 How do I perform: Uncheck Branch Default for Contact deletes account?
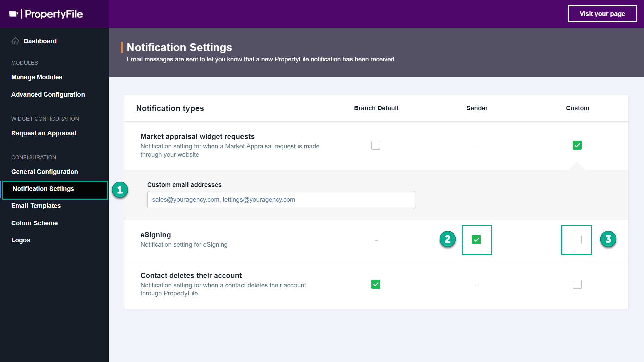(376, 284)
